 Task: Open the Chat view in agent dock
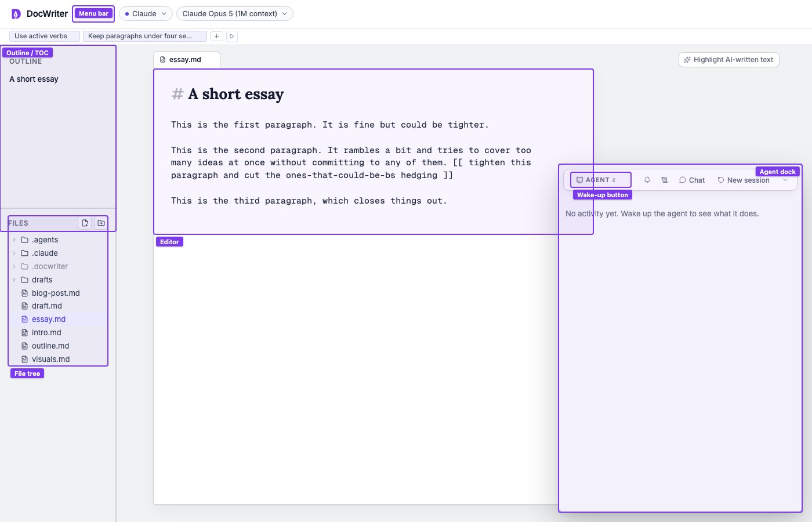(x=692, y=180)
